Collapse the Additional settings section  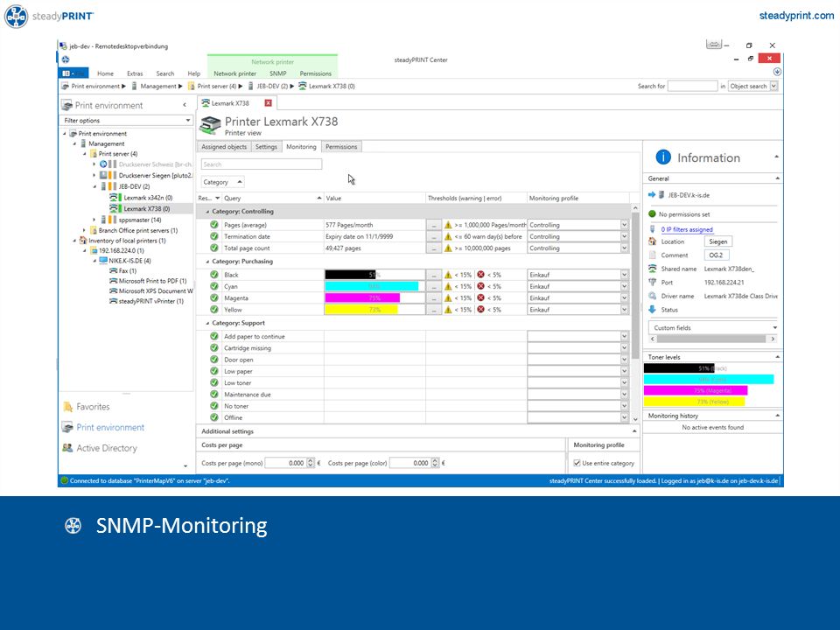point(634,431)
